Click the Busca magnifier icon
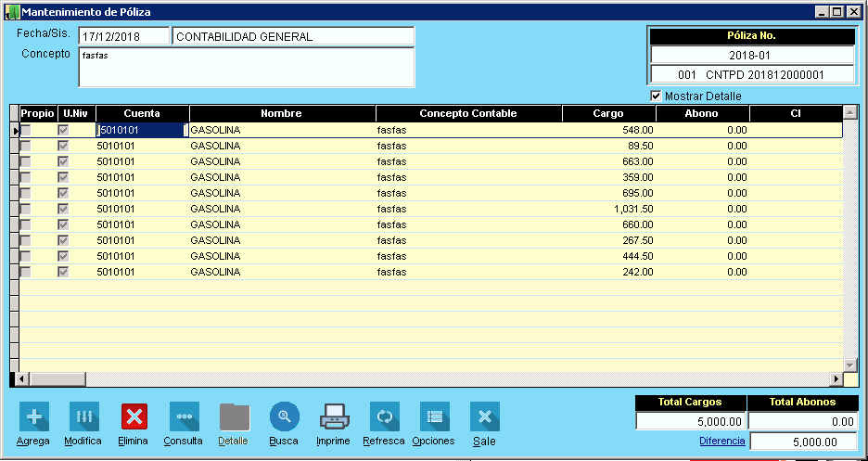Viewport: 868px width, 461px height. 284,416
